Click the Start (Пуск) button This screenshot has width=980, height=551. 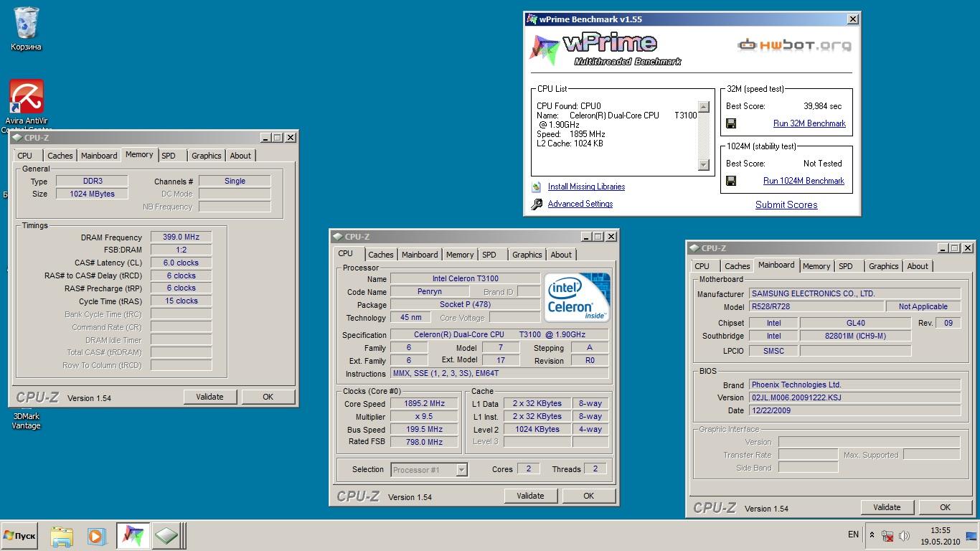(x=19, y=536)
